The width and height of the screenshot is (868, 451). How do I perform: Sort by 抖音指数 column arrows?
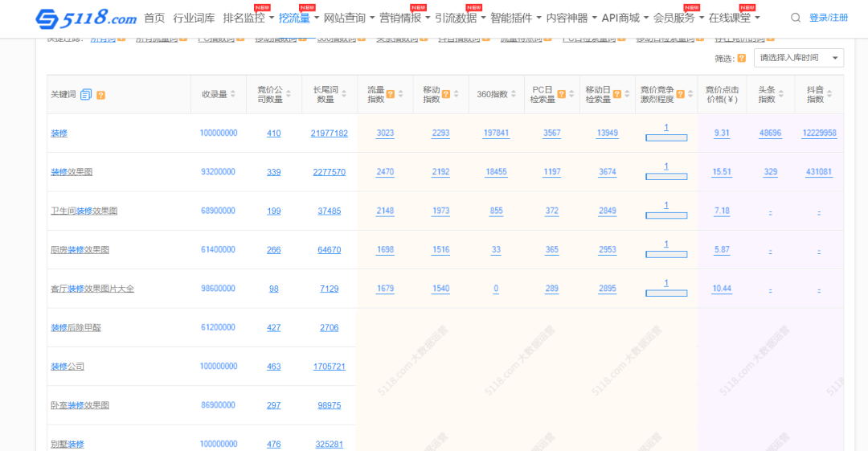[x=829, y=94]
